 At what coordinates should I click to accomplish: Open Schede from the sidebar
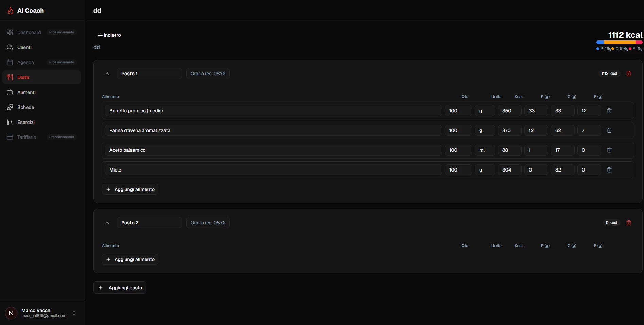pyautogui.click(x=25, y=107)
